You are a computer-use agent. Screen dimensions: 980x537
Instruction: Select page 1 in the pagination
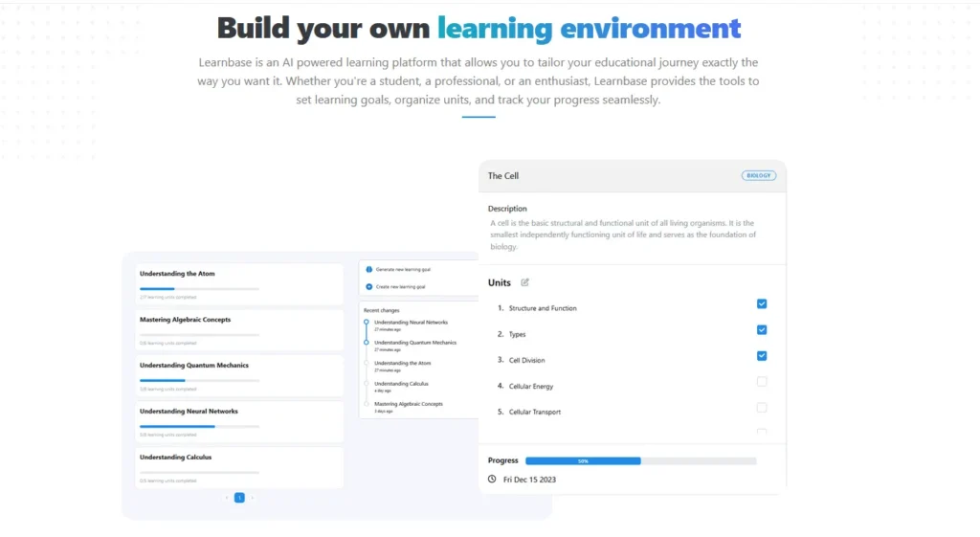239,498
